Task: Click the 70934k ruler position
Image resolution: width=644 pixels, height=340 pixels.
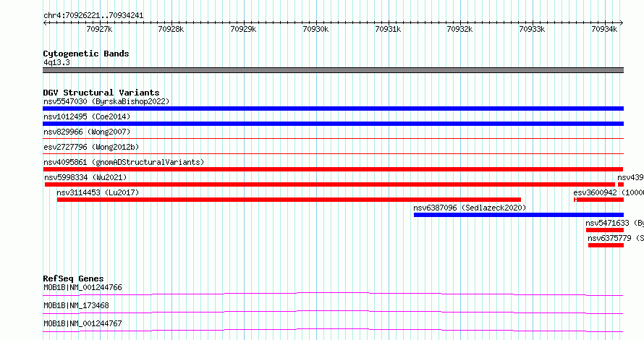Action: coord(604,29)
